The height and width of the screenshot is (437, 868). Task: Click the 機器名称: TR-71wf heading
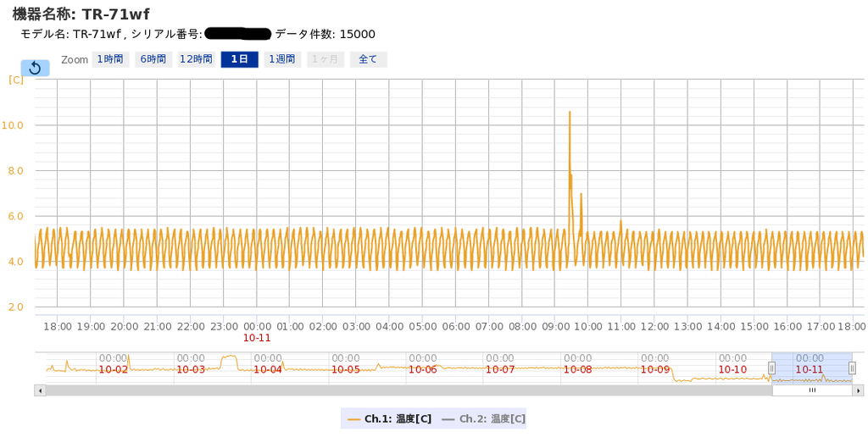81,14
